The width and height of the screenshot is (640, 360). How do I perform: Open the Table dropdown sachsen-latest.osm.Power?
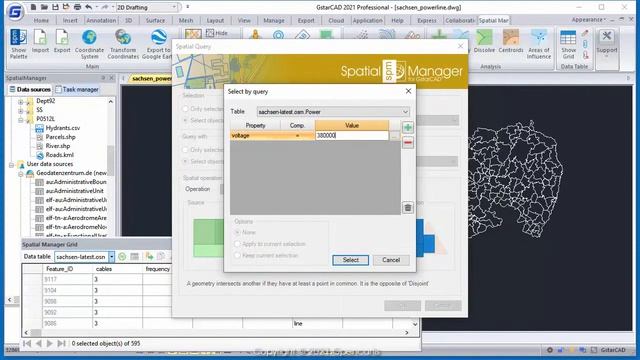(333, 111)
